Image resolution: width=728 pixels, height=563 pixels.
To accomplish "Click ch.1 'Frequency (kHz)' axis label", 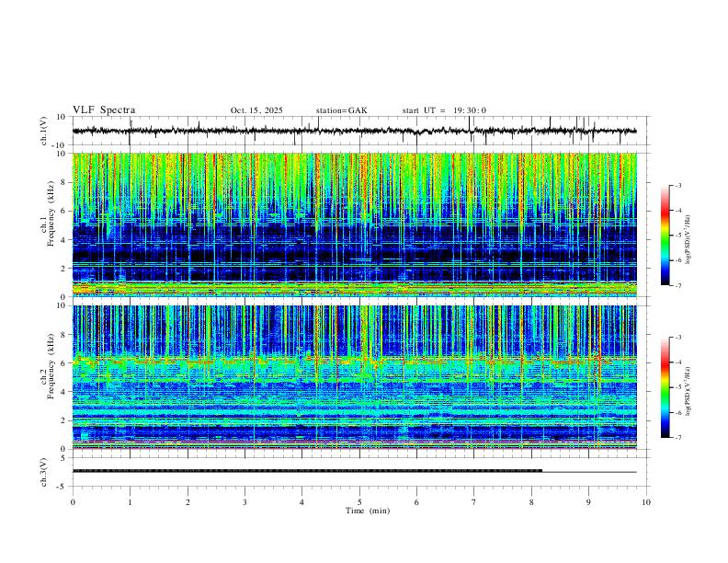I will click(x=51, y=214).
